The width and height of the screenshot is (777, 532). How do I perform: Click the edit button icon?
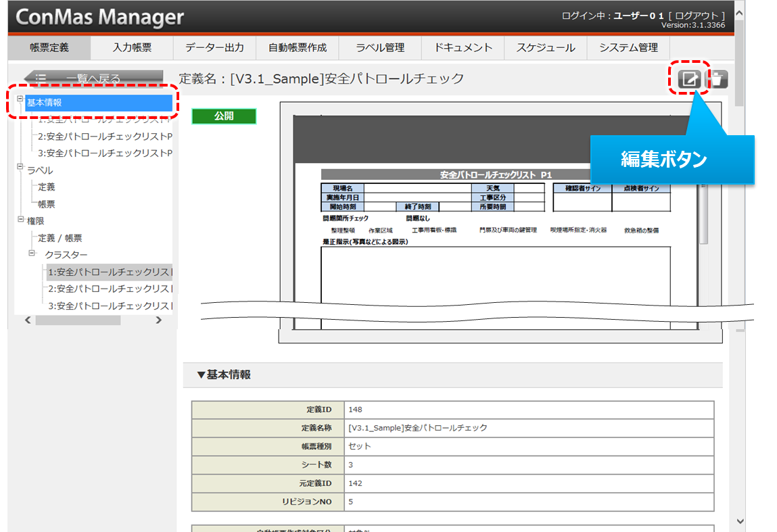coord(689,79)
